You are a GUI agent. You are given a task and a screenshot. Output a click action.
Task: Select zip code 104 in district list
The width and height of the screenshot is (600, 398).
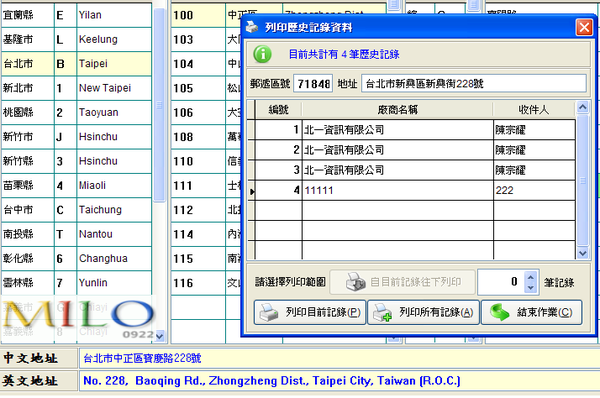(x=198, y=64)
